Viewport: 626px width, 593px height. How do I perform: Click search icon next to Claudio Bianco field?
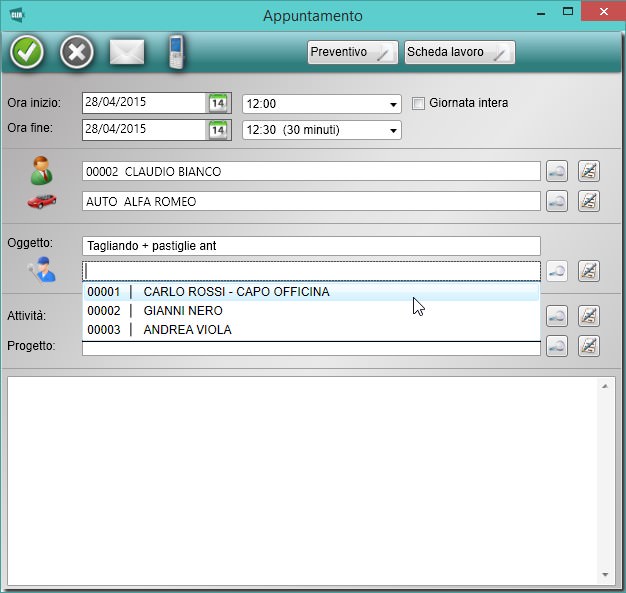(558, 171)
